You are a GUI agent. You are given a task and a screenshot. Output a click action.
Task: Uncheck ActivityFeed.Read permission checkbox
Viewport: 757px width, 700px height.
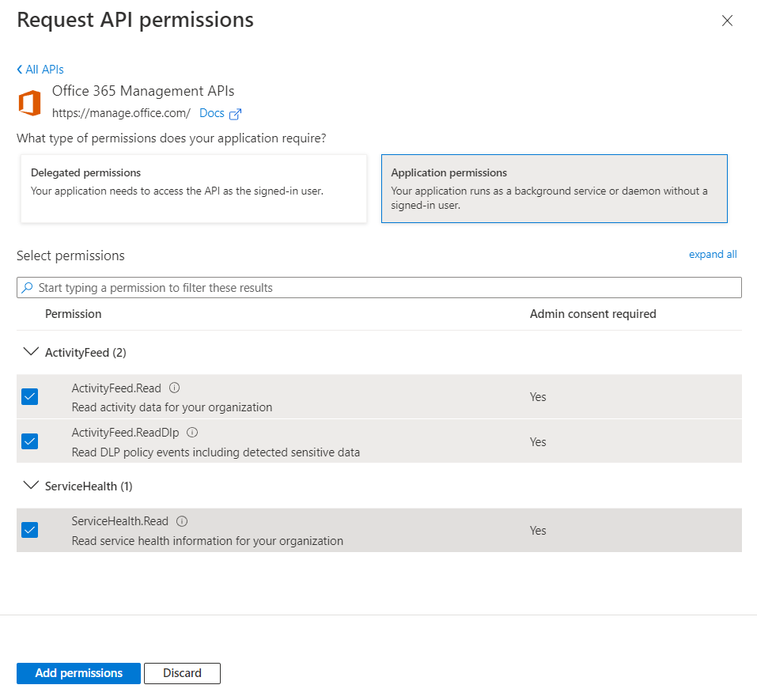tap(29, 397)
